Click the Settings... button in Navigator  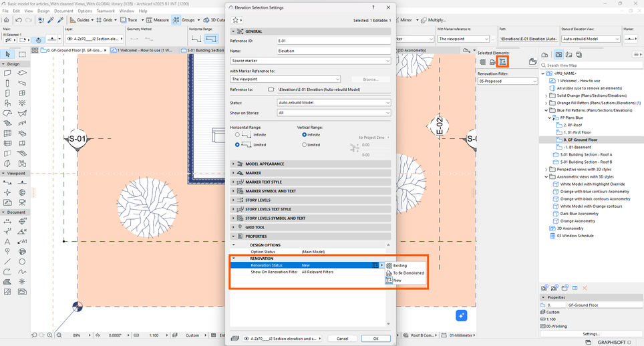(591, 334)
